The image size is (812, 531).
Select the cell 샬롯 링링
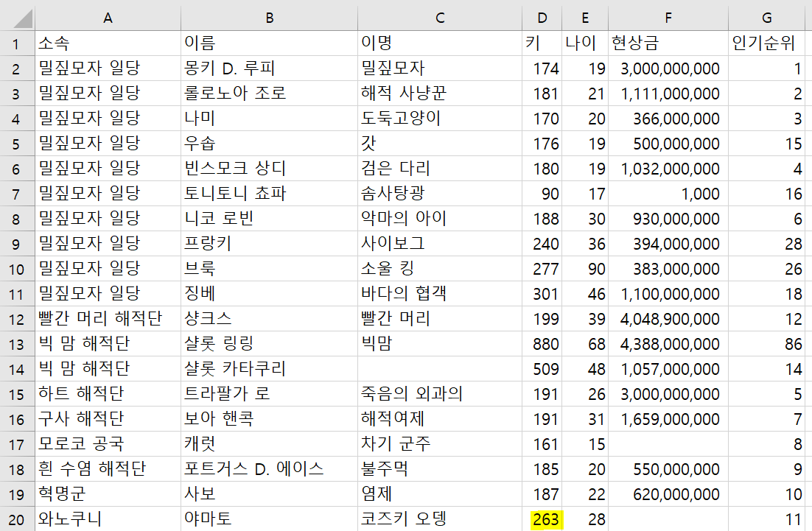tap(269, 344)
